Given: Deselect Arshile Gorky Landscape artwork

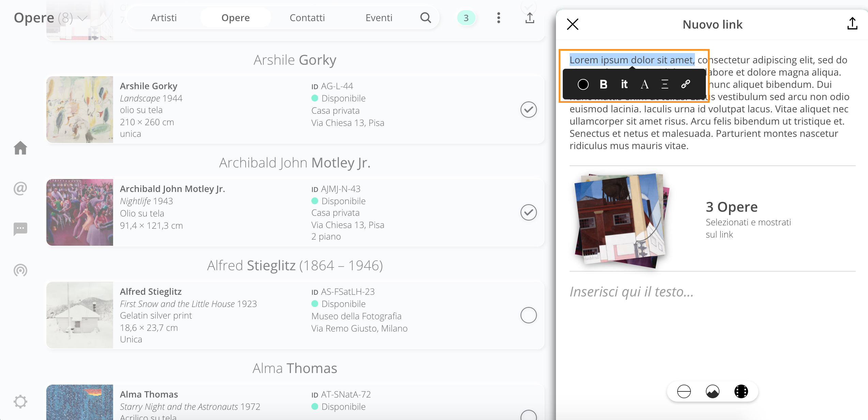Looking at the screenshot, I should pyautogui.click(x=528, y=110).
